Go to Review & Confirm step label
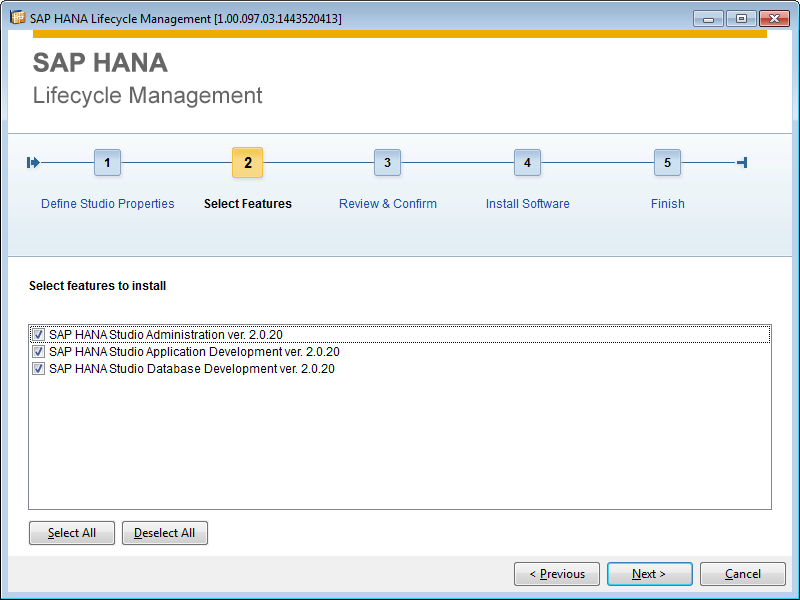The image size is (800, 600). click(x=388, y=204)
